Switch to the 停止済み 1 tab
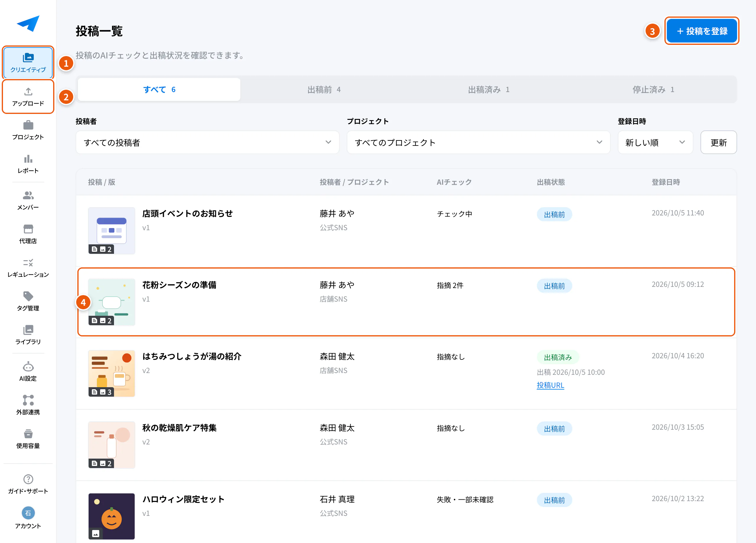Screen dimensions: 756x543 point(653,89)
